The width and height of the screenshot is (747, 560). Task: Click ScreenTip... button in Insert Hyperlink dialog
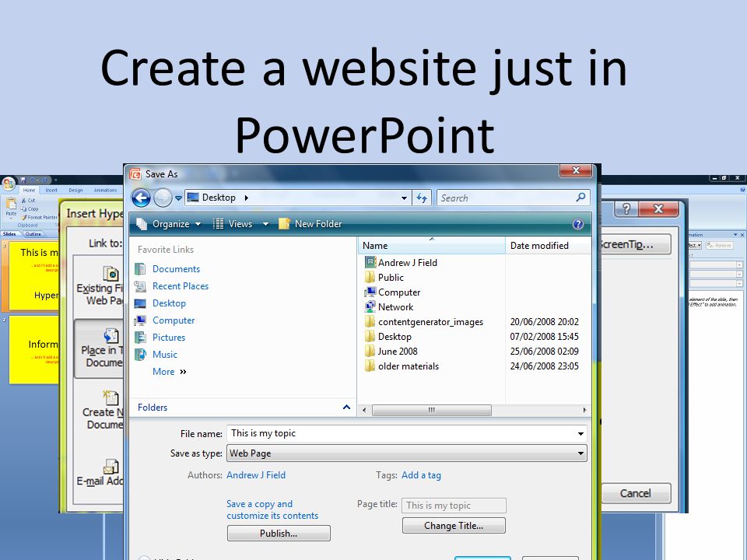coord(635,244)
